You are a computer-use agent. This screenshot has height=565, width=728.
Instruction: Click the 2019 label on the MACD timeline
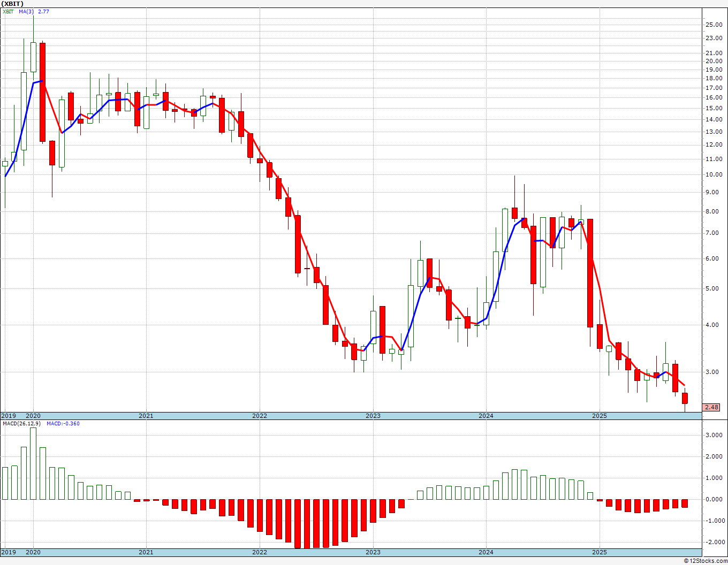[8, 552]
